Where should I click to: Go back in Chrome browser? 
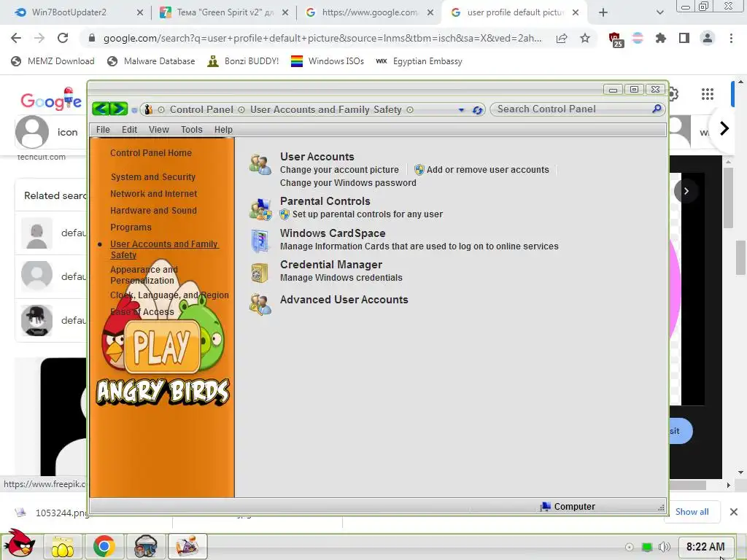click(x=16, y=38)
